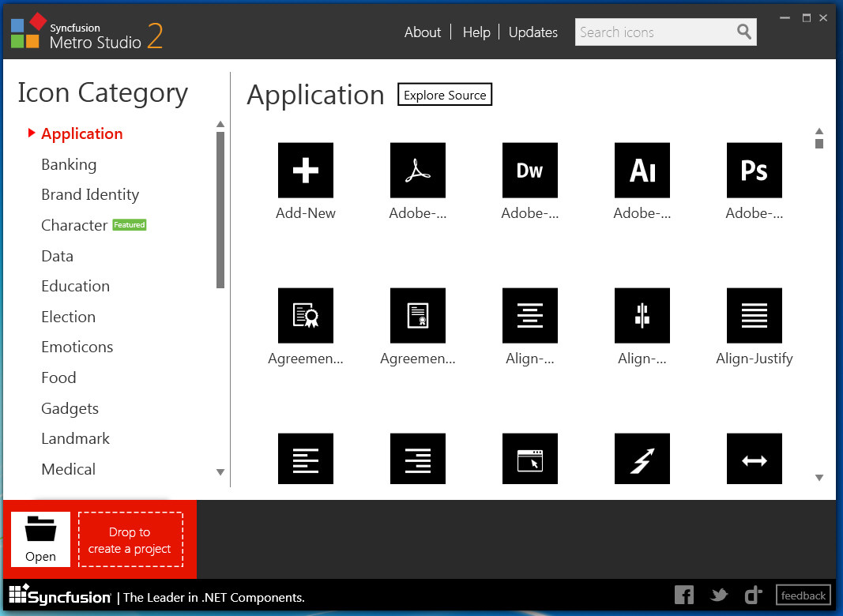The height and width of the screenshot is (616, 843).
Task: Open the About menu item
Action: click(423, 32)
